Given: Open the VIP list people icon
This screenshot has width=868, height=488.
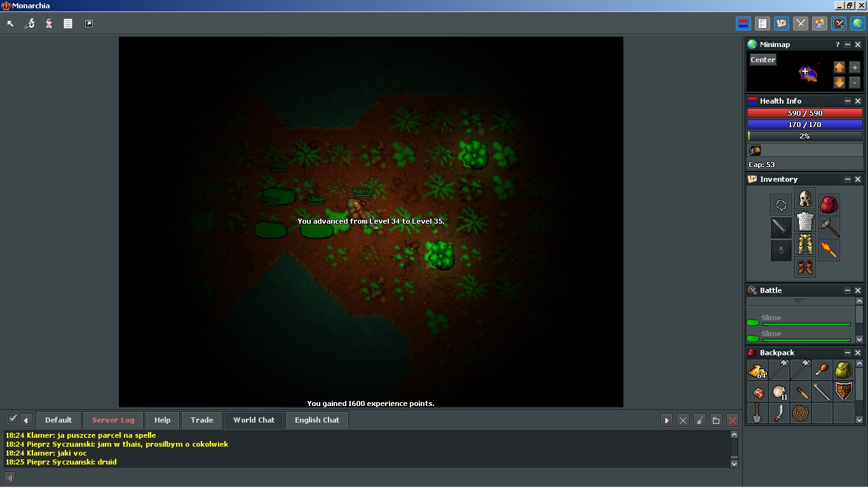Looking at the screenshot, I should tap(820, 24).
